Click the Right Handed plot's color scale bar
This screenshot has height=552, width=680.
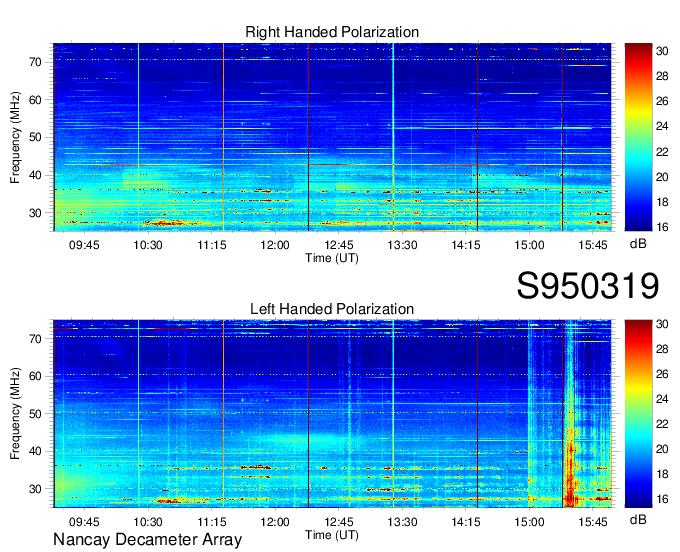tap(638, 137)
